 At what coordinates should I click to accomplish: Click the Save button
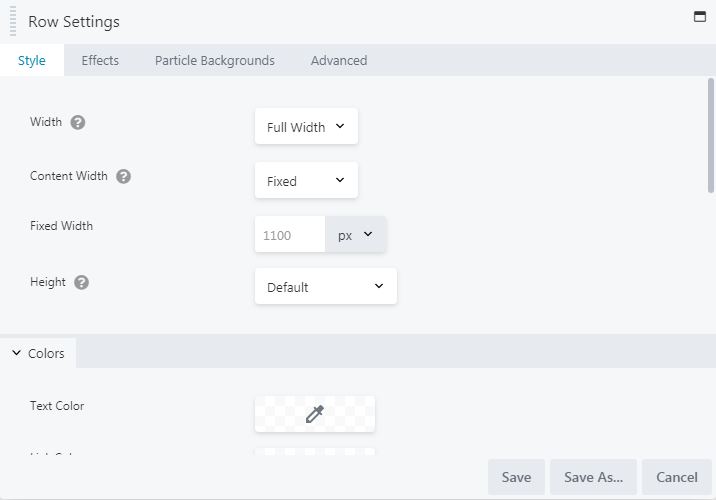coord(516,477)
